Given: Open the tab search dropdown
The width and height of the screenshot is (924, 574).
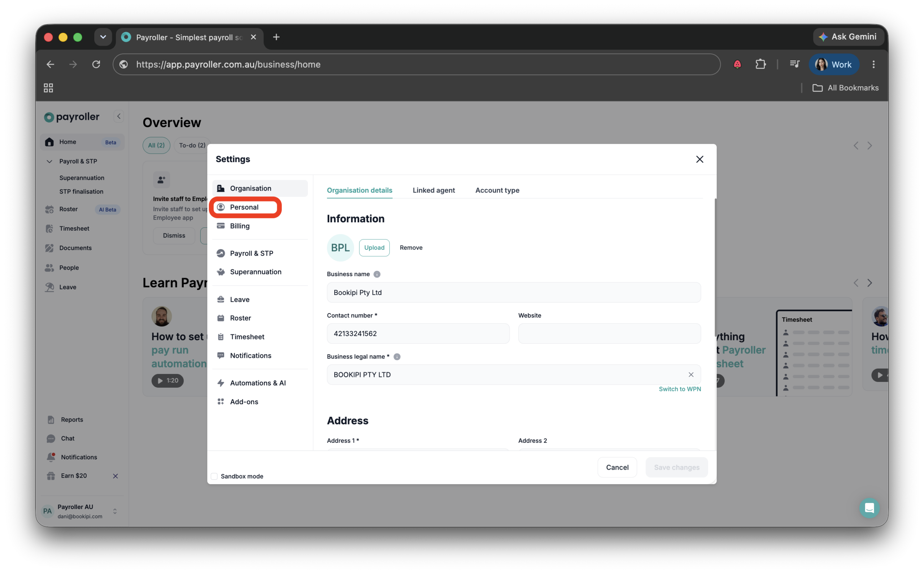Looking at the screenshot, I should click(x=103, y=37).
